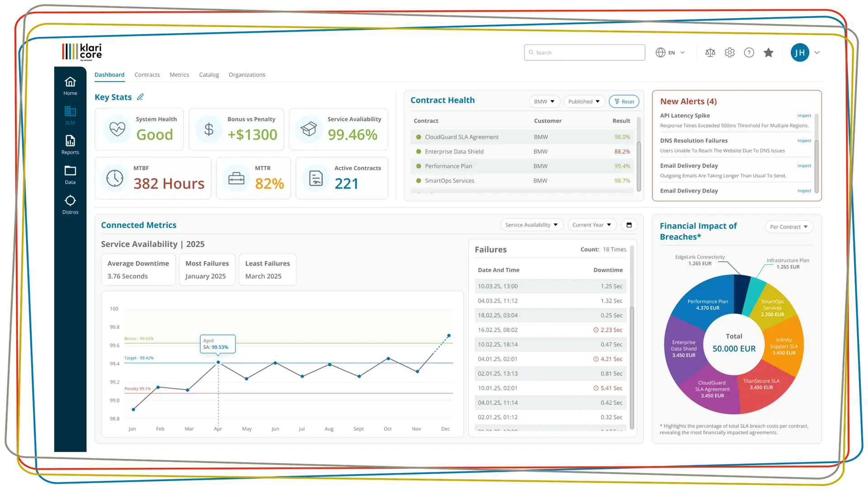Inspect the DNS Resolution Failures alert
Screen dimensions: 868x490
click(x=804, y=141)
